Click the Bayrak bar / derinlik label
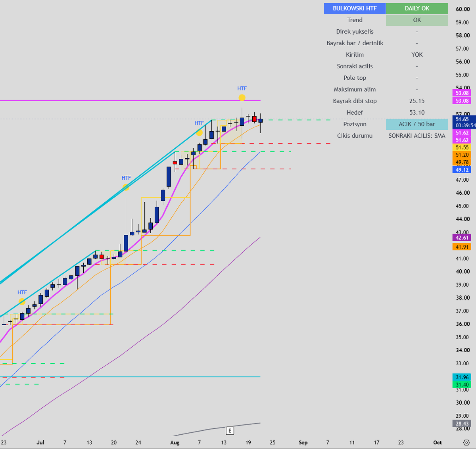 tap(355, 43)
